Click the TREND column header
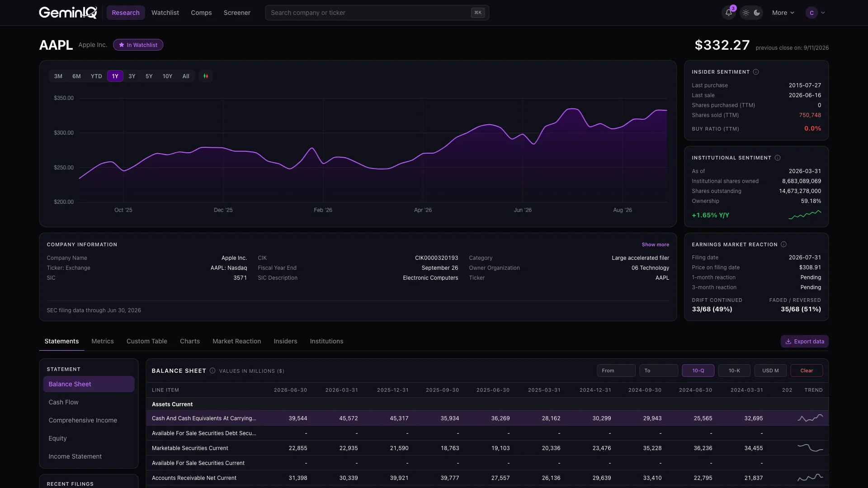This screenshot has height=488, width=868. tap(813, 390)
